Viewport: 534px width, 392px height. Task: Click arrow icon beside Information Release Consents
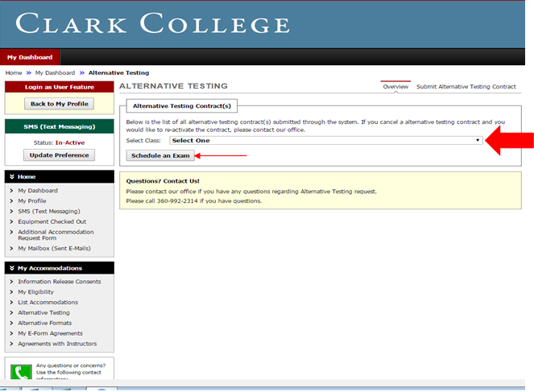click(11, 282)
